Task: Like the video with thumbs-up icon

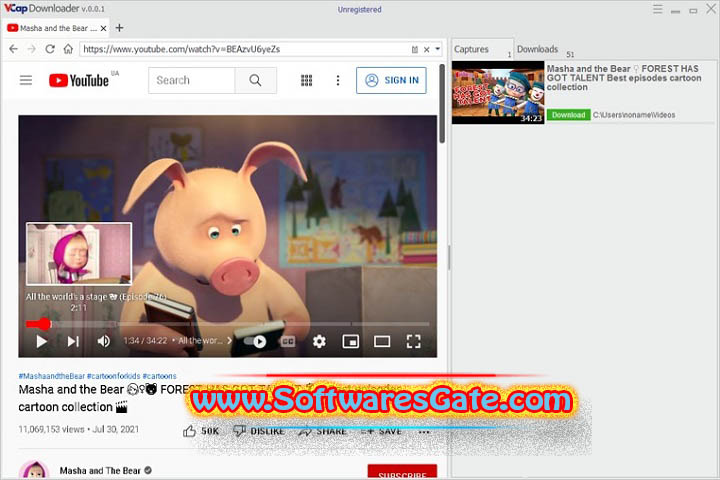Action: click(x=190, y=431)
